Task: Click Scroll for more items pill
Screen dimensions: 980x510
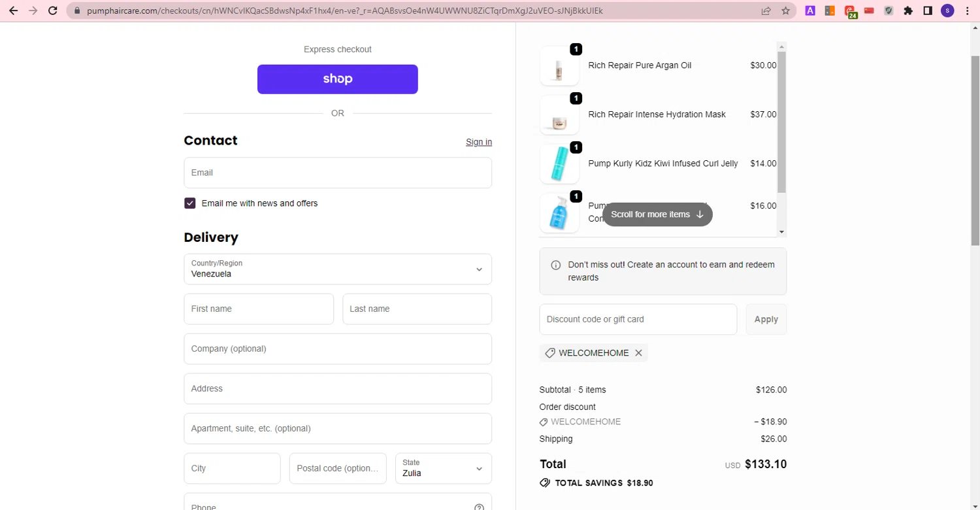Action: (657, 214)
